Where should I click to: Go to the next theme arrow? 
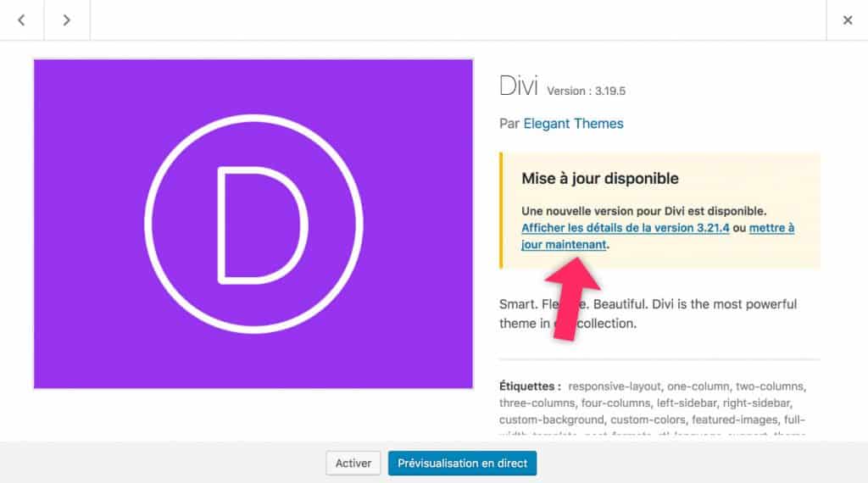66,20
